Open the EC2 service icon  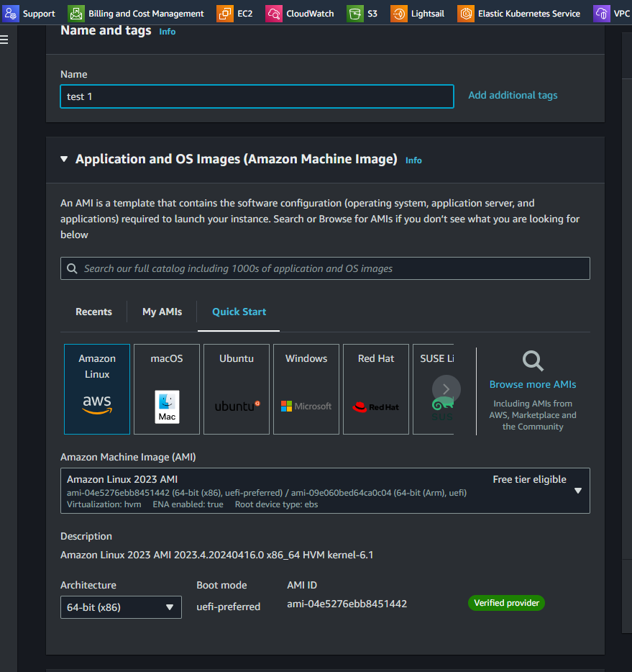click(225, 14)
